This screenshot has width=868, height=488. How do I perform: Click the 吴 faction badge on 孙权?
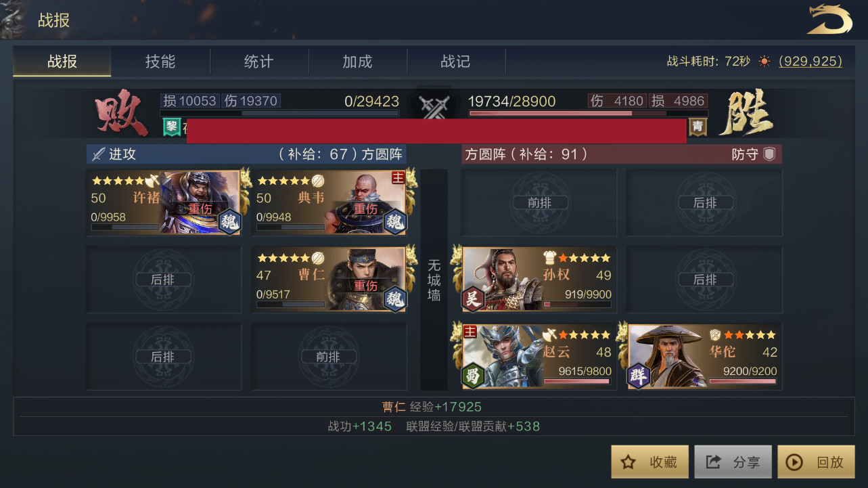[474, 298]
